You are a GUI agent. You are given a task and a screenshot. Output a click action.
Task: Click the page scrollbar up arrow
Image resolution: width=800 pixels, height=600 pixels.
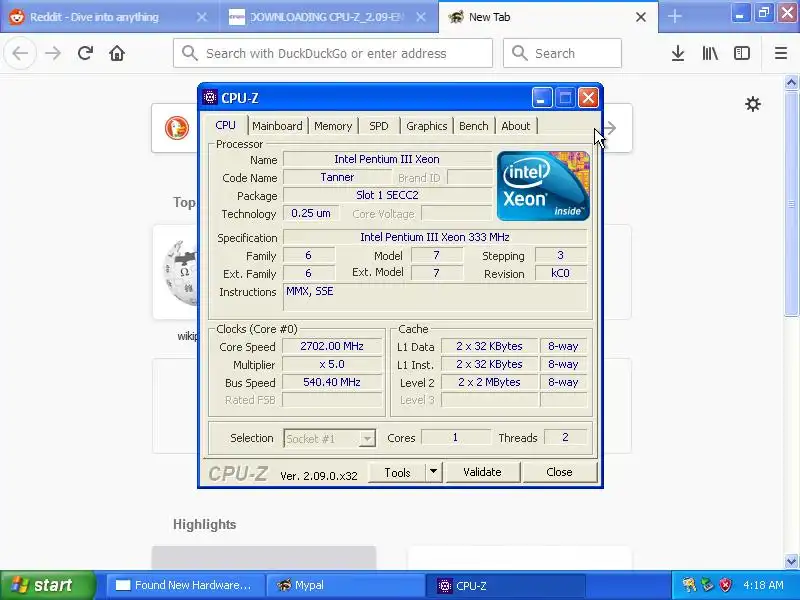[x=792, y=83]
